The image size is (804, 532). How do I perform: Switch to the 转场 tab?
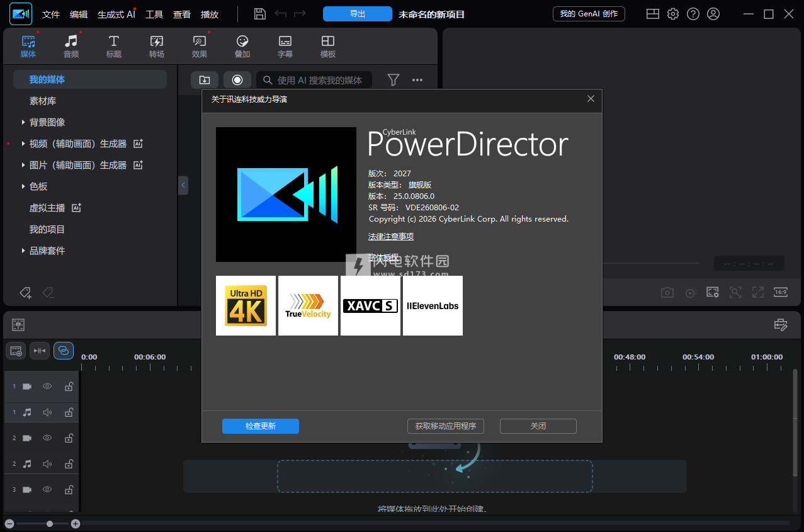157,47
